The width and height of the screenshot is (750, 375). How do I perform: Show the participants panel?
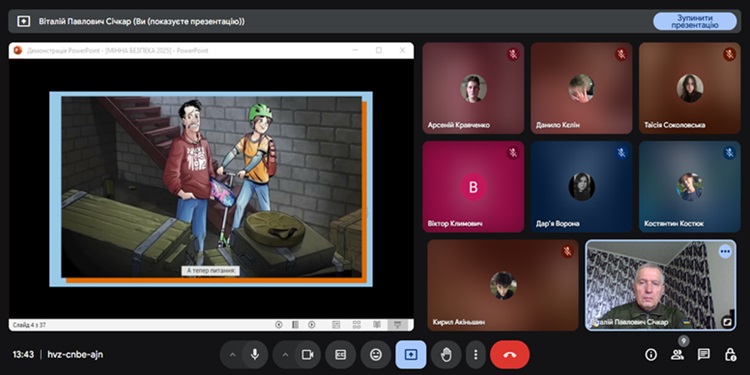677,354
